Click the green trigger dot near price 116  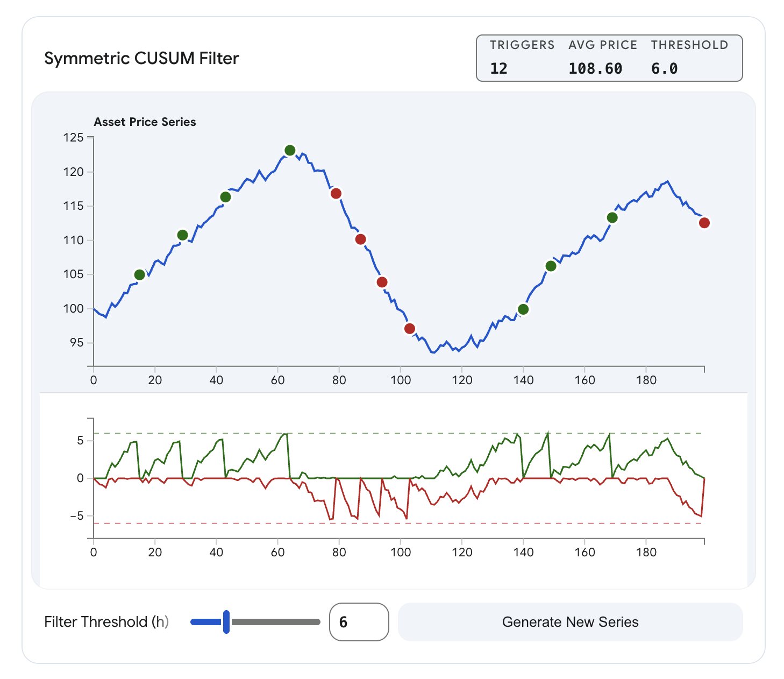[x=226, y=197]
